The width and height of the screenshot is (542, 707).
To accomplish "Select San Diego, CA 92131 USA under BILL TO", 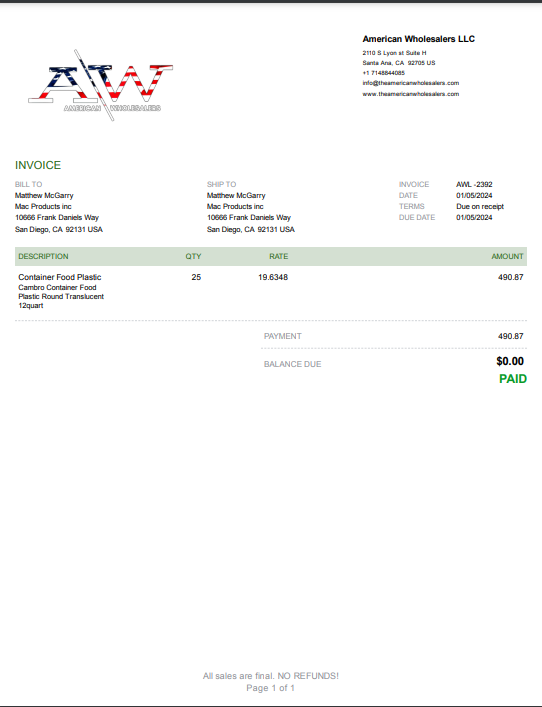I will click(59, 229).
